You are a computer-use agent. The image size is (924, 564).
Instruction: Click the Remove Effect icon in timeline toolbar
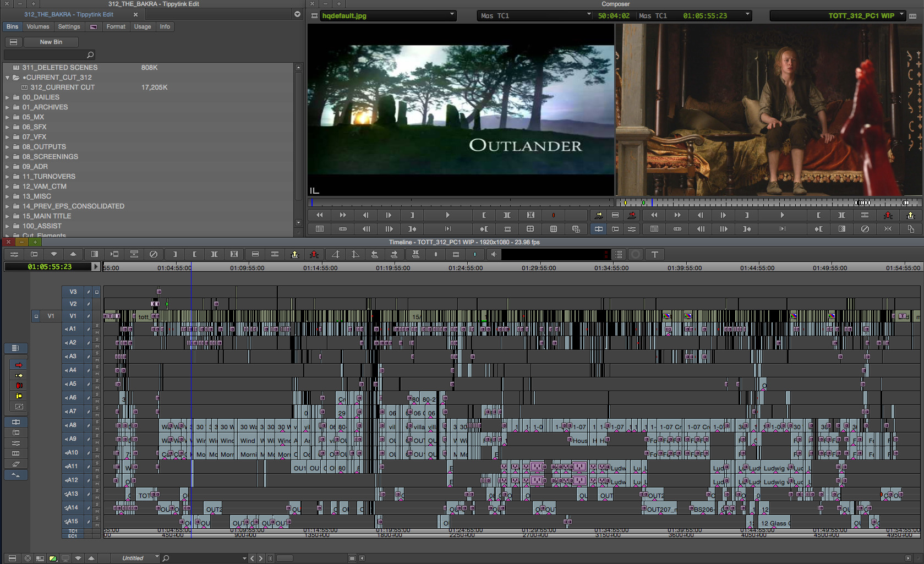(154, 254)
